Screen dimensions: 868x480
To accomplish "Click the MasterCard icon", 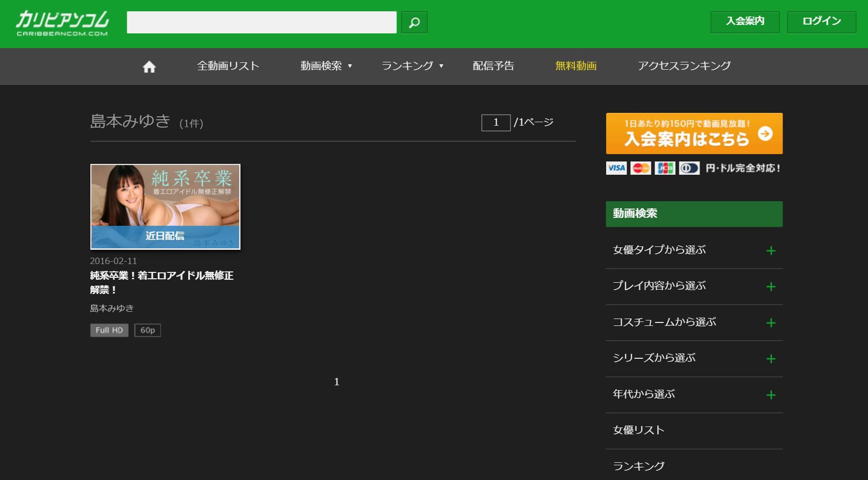I will [x=641, y=168].
